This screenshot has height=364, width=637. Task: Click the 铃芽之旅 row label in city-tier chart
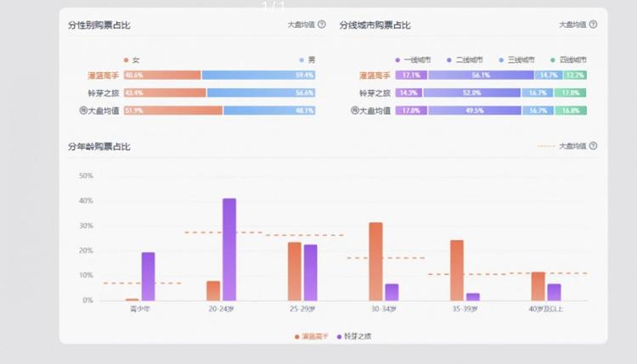pos(375,92)
